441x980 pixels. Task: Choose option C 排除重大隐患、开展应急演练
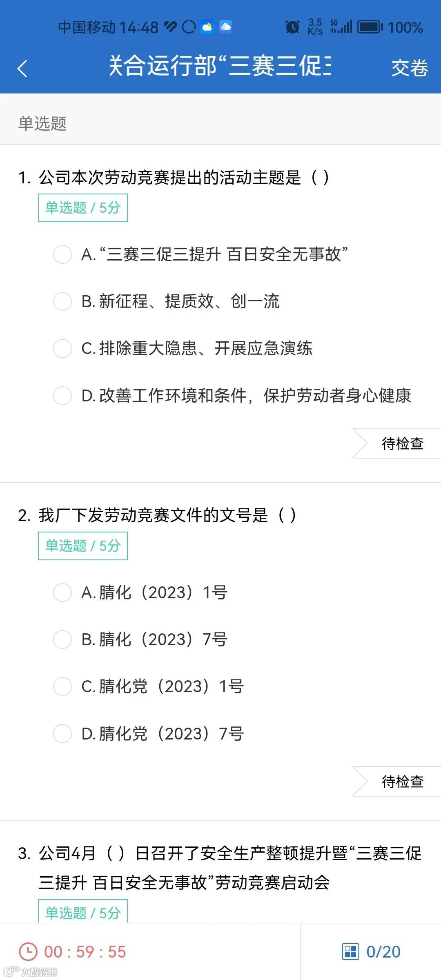(x=183, y=348)
